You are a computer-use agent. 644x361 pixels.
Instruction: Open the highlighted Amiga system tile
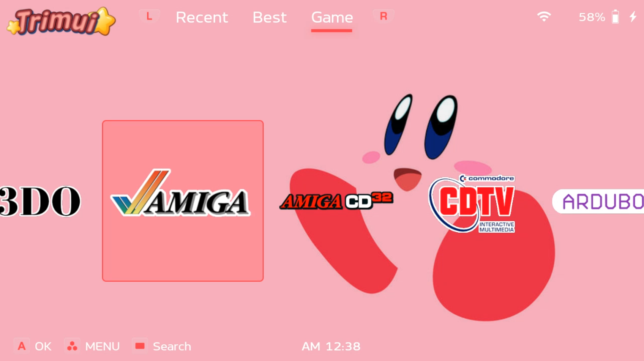pyautogui.click(x=183, y=201)
